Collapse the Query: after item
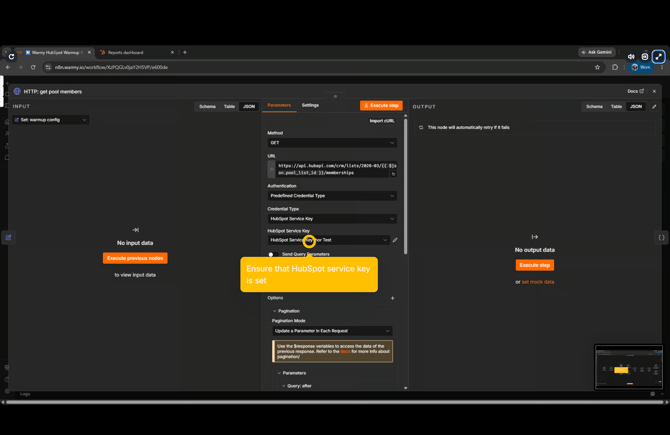 (283, 386)
